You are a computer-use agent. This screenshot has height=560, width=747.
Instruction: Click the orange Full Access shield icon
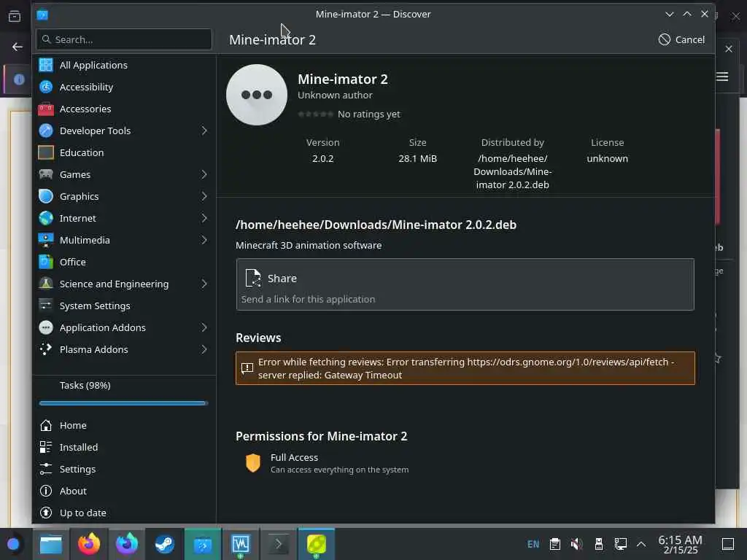coord(253,463)
